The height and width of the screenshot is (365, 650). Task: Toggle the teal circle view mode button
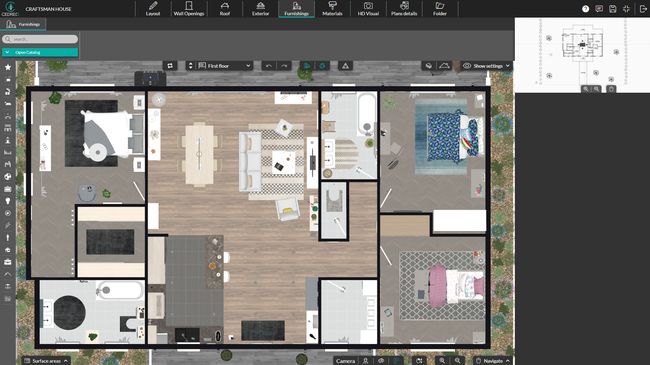[322, 66]
